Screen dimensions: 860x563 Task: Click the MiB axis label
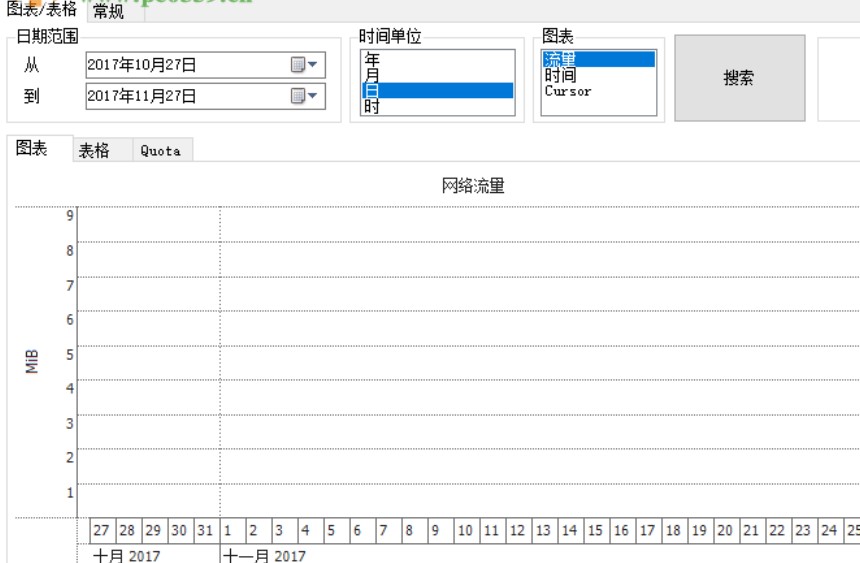tap(32, 361)
